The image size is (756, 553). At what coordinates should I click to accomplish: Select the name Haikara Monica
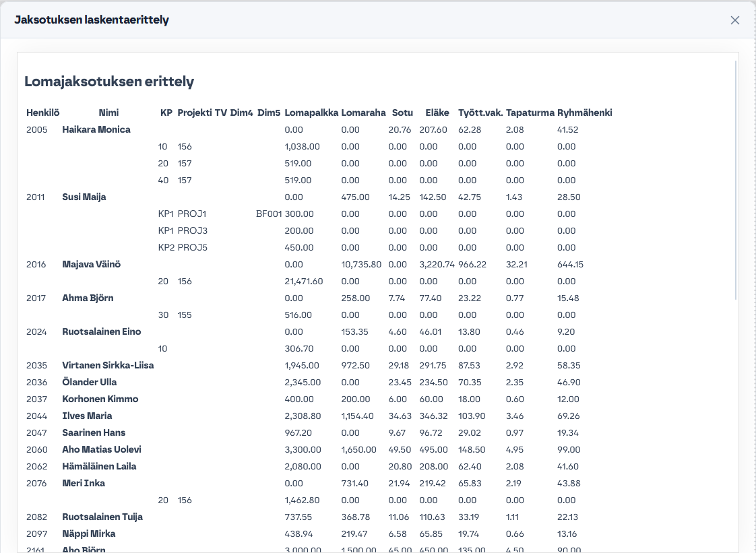coord(96,130)
